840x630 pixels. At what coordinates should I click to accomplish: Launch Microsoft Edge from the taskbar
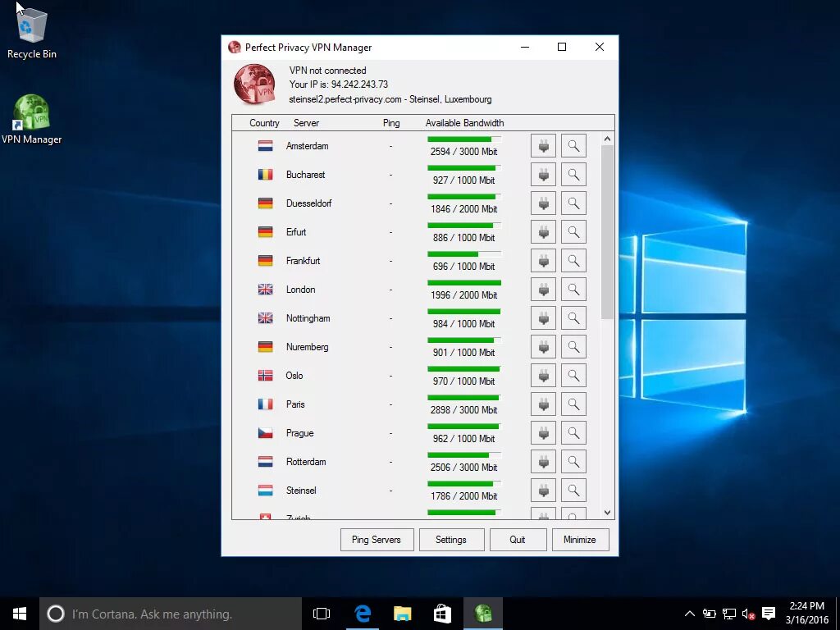click(x=363, y=614)
